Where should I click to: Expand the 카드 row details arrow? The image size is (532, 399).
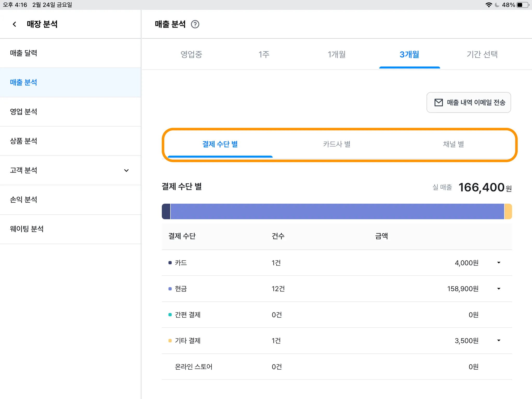click(x=498, y=263)
